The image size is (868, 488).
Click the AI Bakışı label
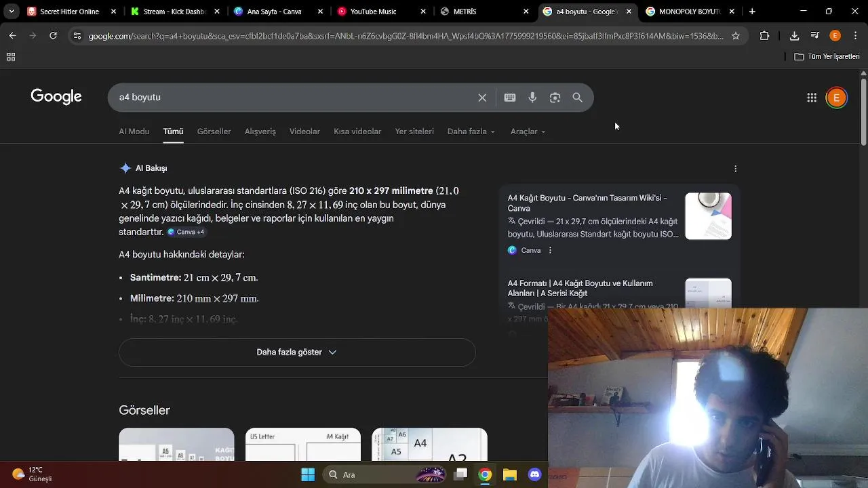tap(151, 168)
